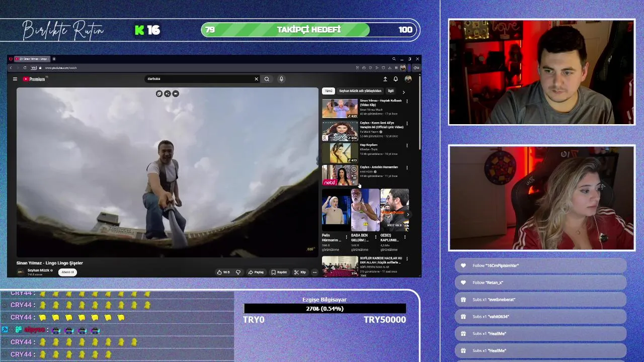Open more actions ellipsis under video

[314, 272]
